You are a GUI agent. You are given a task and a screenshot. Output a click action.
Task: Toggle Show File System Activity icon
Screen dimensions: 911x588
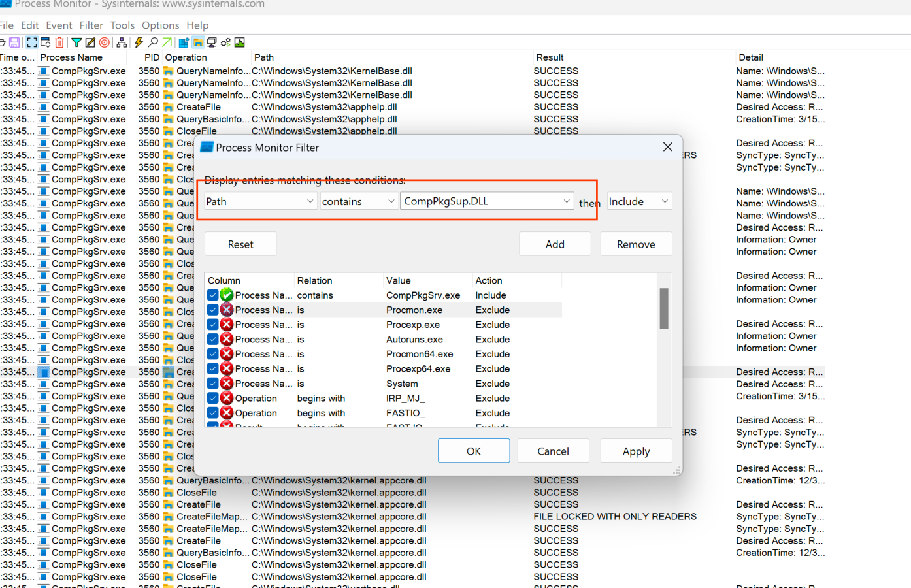[198, 42]
